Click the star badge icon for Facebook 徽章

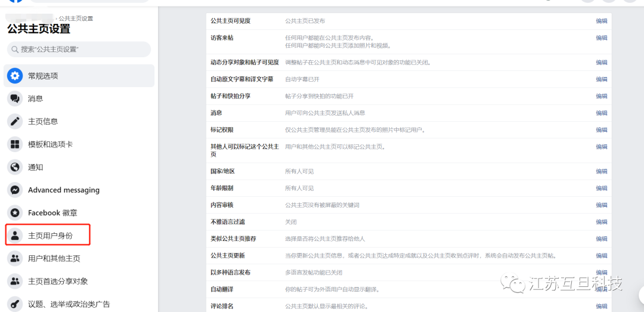pyautogui.click(x=15, y=212)
